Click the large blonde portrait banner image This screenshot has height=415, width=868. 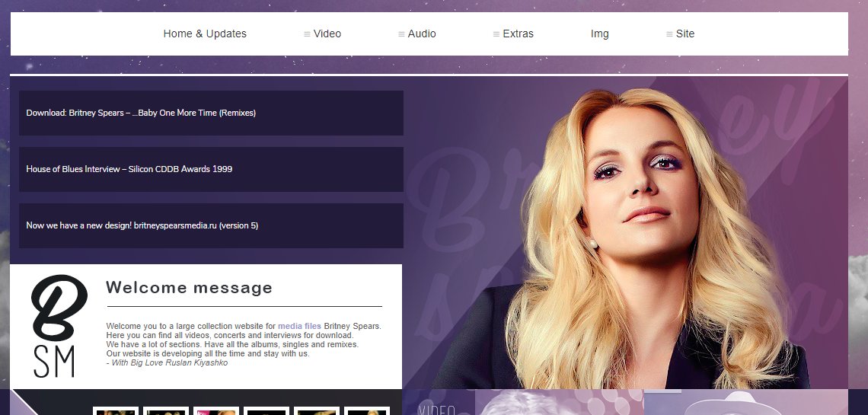tap(626, 232)
